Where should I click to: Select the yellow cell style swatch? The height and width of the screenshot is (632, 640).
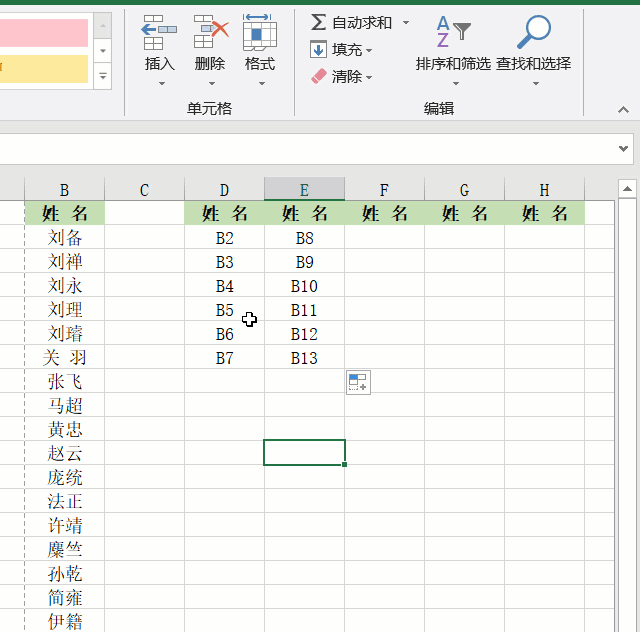click(x=44, y=69)
